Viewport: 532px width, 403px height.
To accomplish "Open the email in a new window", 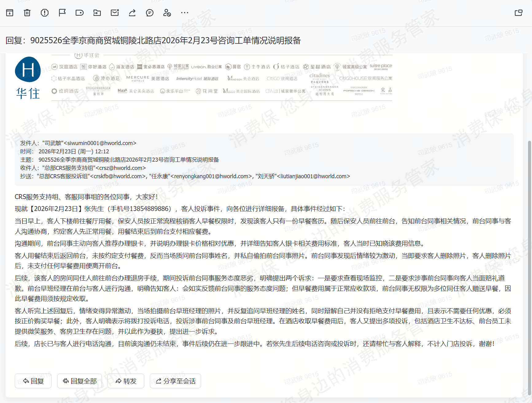I will 518,13.
